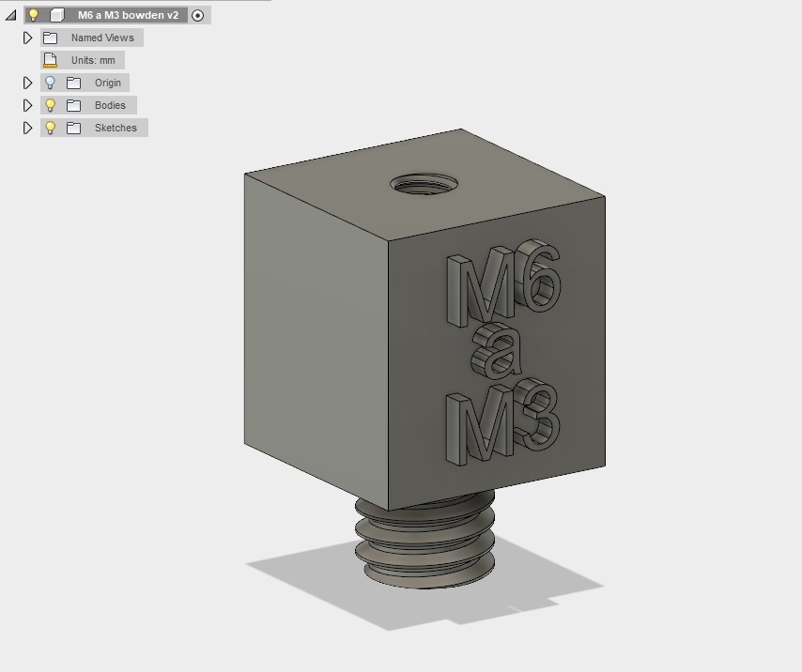Toggle Sketches visibility lightbulb
Image resolution: width=802 pixels, height=672 pixels.
coord(50,128)
